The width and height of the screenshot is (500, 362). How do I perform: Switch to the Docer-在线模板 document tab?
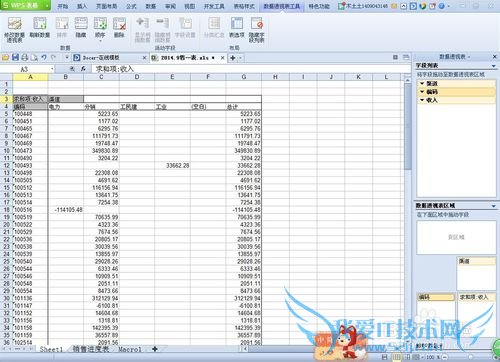pos(101,58)
